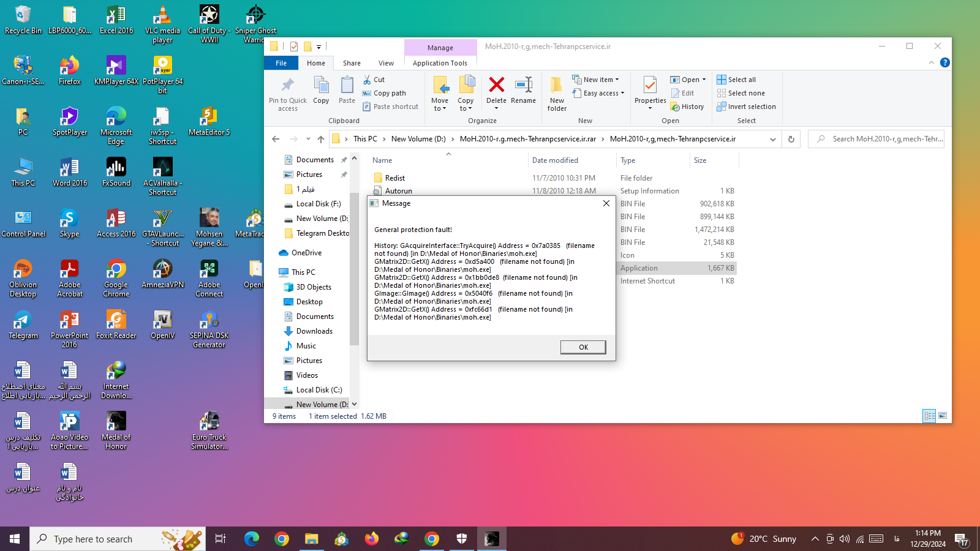Click the red Delete icon in ribbon
The height and width of the screenshot is (551, 980).
pos(496,86)
